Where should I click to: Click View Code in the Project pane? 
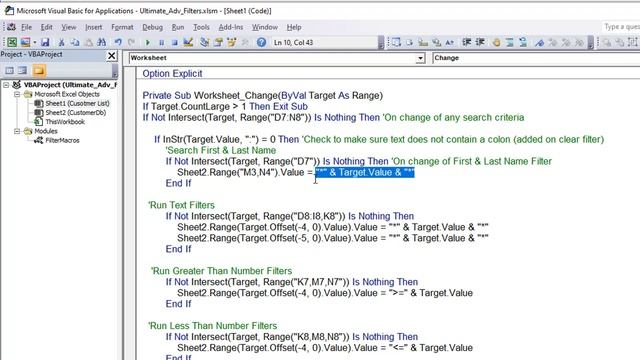[9, 70]
